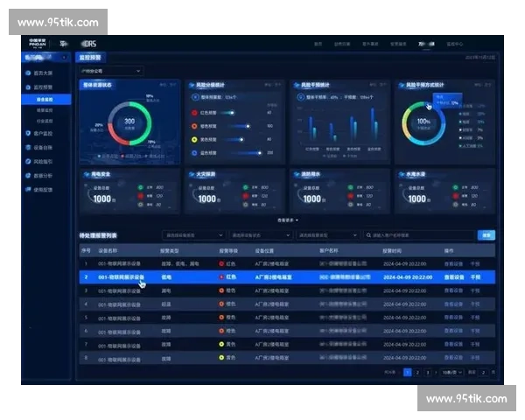This screenshot has width=525, height=420.
Task: Click the 设备台账 sidebar icon
Action: point(28,147)
